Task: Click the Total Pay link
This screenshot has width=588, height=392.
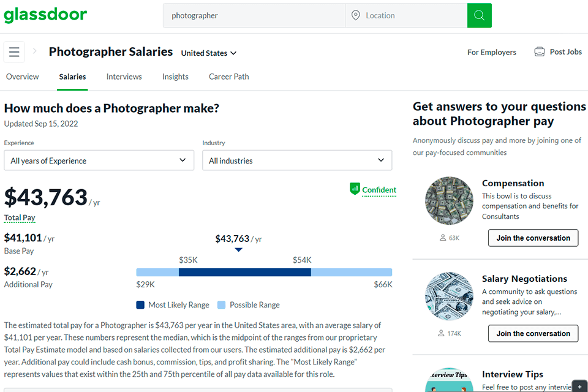Action: (x=20, y=217)
